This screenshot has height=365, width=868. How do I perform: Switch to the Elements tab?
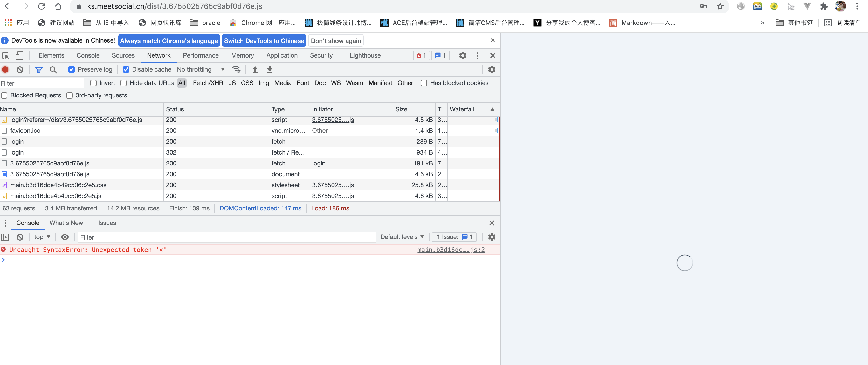point(51,55)
